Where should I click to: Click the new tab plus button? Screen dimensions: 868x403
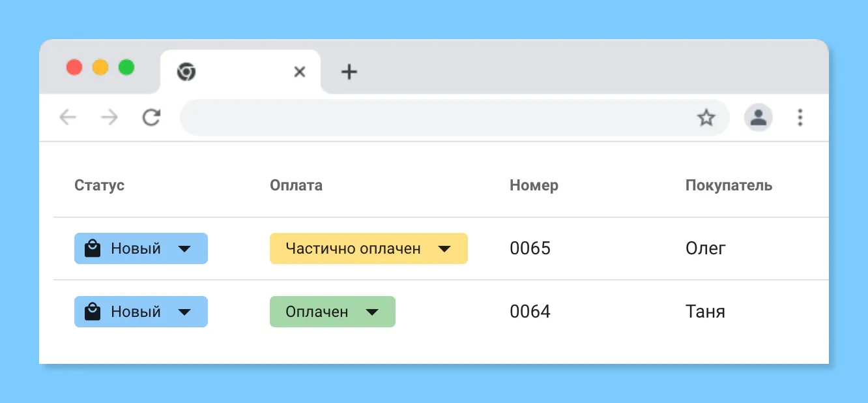348,72
